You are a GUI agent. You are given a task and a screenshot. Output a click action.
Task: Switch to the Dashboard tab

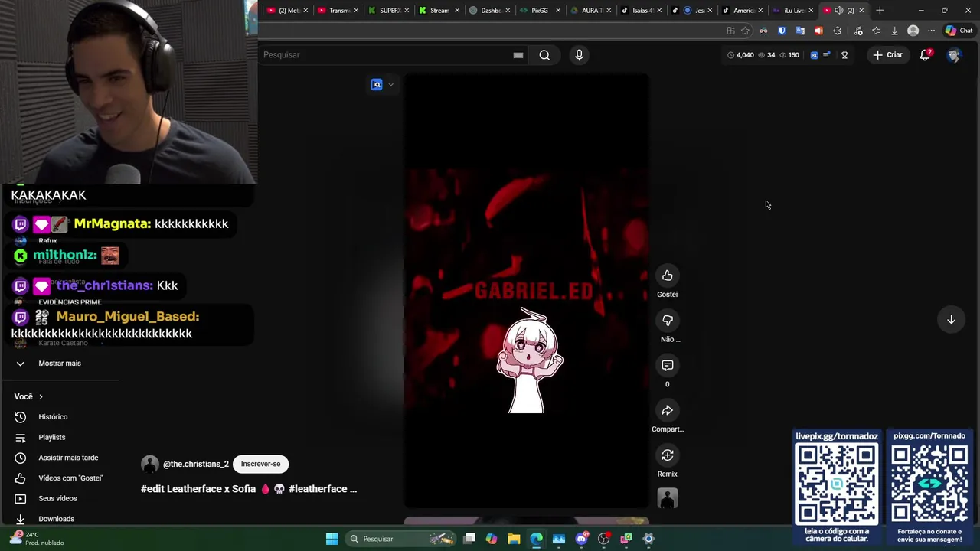(488, 10)
